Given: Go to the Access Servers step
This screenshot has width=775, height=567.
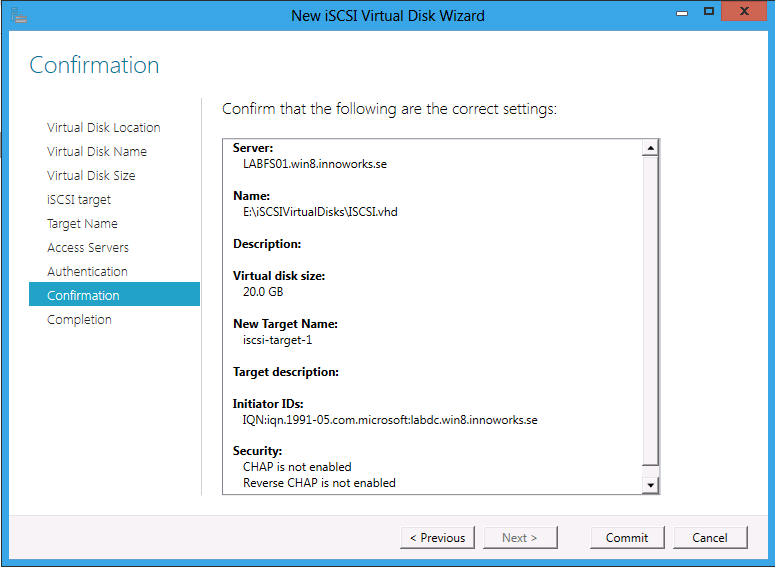Looking at the screenshot, I should pyautogui.click(x=88, y=248).
